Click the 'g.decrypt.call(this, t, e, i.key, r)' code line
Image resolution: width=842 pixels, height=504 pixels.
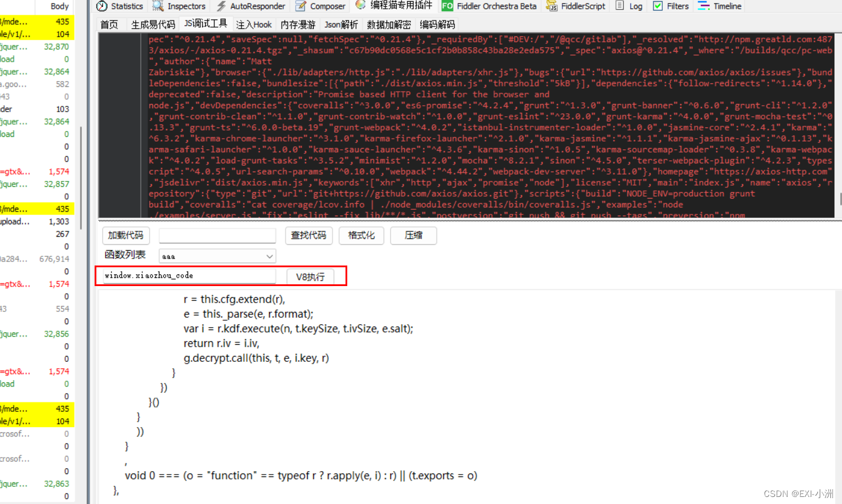click(256, 358)
